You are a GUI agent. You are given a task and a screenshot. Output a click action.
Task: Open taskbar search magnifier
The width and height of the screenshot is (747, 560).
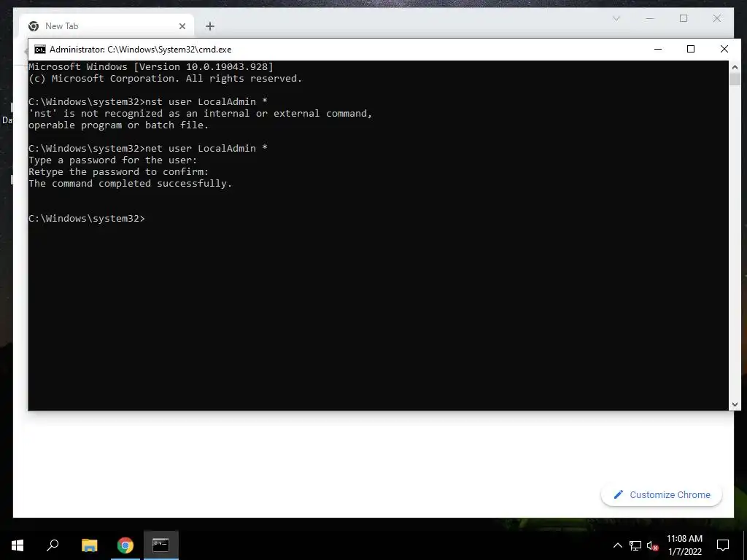pos(53,545)
